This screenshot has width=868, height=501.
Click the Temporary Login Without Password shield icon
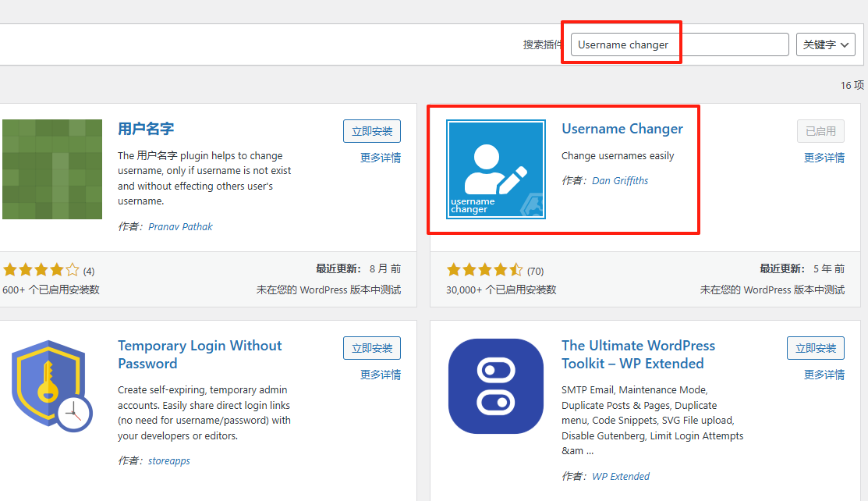[x=52, y=386]
